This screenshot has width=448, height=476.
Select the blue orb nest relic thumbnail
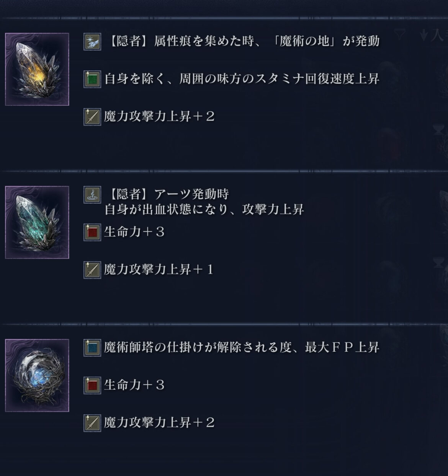pos(37,375)
